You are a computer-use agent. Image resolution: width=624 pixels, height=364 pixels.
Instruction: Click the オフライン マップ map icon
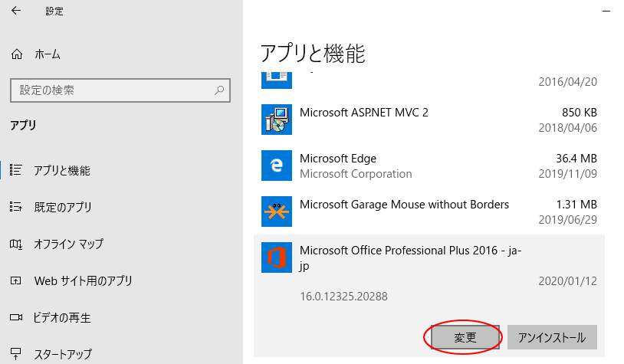point(16,244)
